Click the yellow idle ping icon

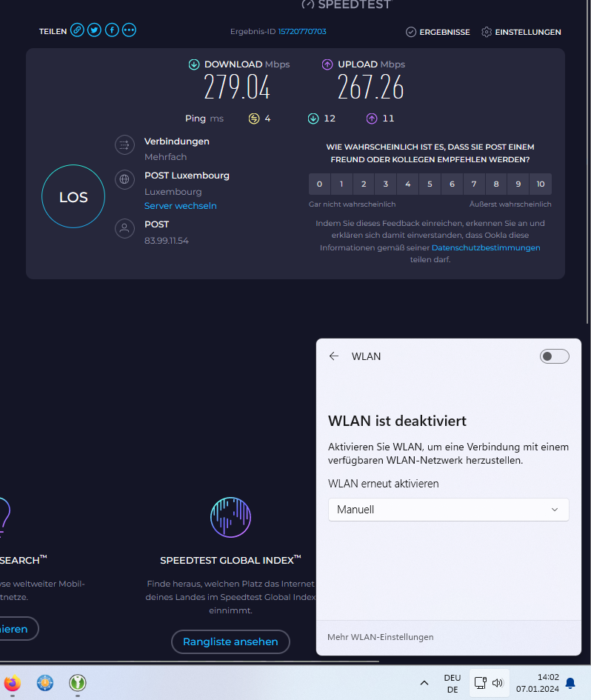(254, 119)
